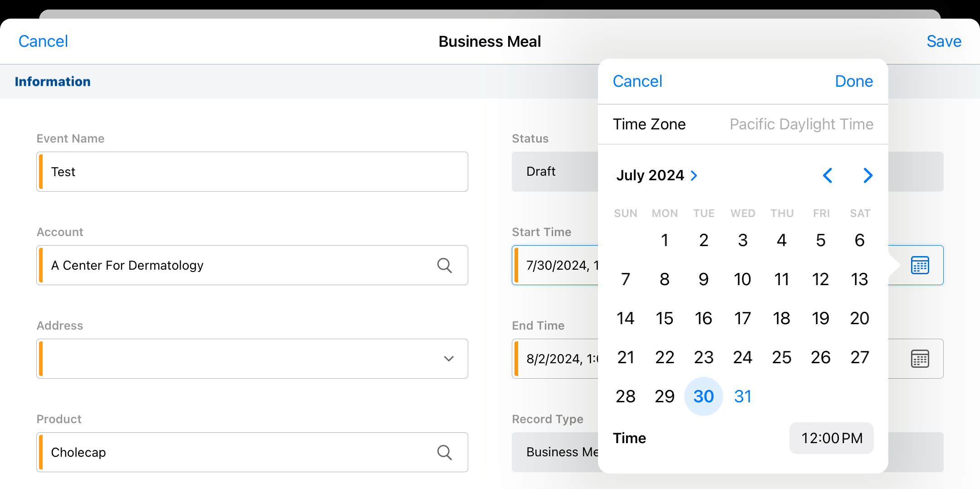The image size is (980, 489).
Task: Pick July 15 in calendar
Action: 664,318
